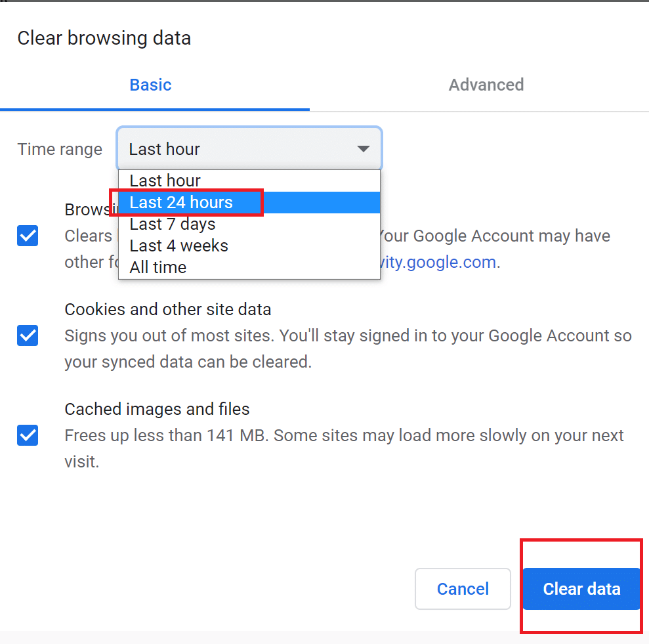Click the Clear data button
This screenshot has width=649, height=644.
pos(581,589)
